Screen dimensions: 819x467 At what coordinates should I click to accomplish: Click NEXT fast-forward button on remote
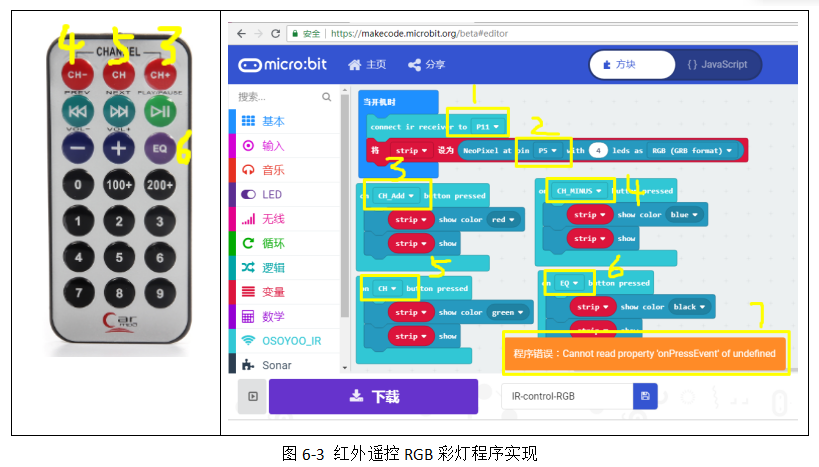click(119, 111)
